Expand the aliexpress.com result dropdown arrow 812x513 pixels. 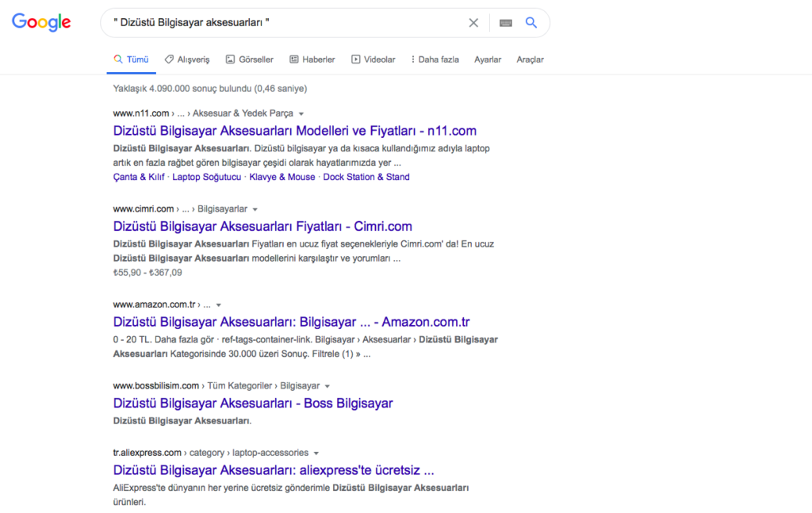(316, 454)
